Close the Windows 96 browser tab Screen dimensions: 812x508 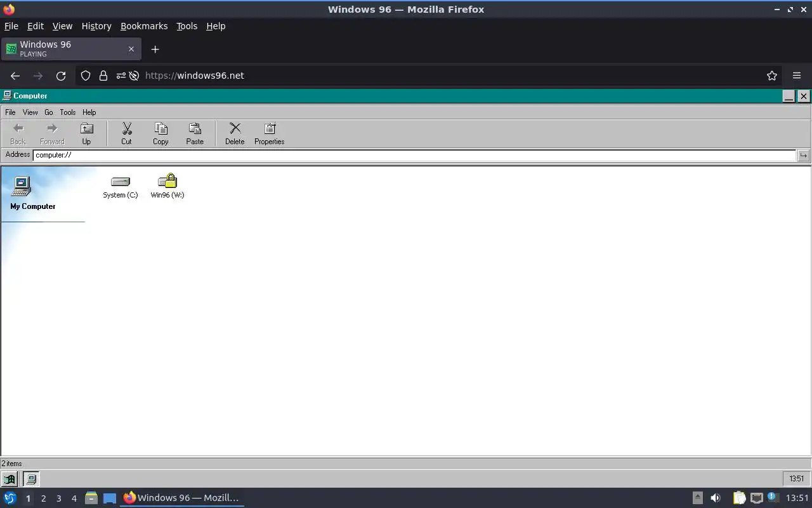click(131, 49)
